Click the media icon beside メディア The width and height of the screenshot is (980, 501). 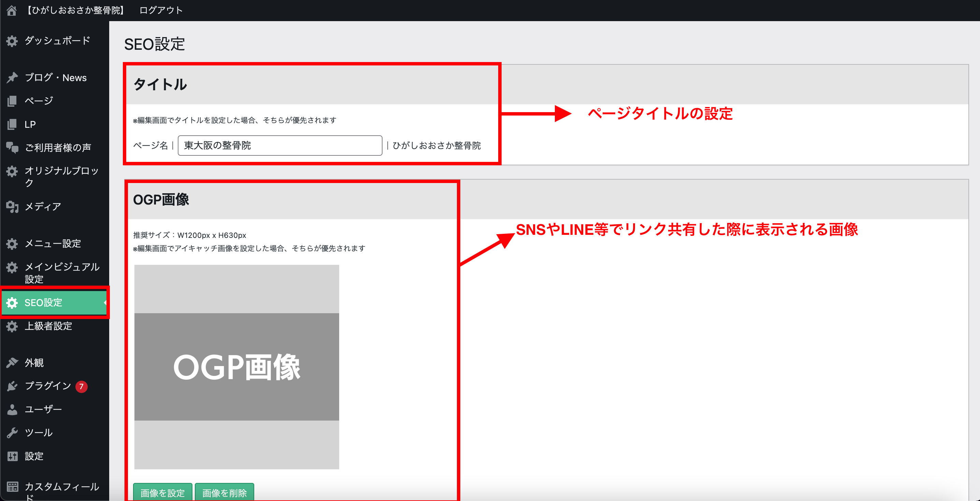pyautogui.click(x=12, y=207)
